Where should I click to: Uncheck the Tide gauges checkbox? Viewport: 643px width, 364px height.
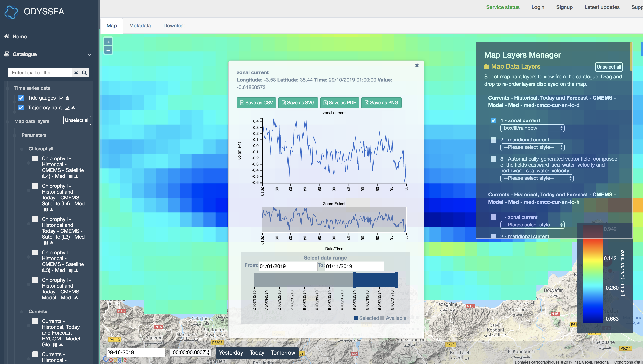click(21, 98)
